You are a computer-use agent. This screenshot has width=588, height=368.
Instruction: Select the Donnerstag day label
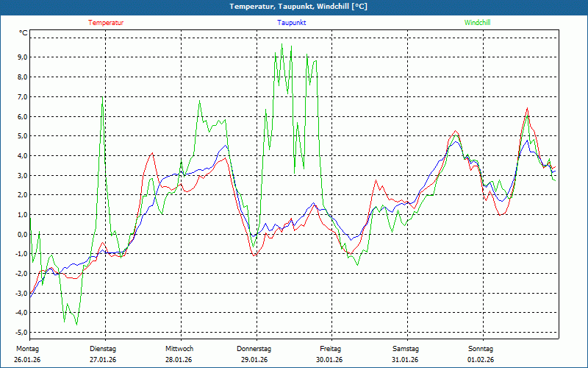(x=254, y=348)
